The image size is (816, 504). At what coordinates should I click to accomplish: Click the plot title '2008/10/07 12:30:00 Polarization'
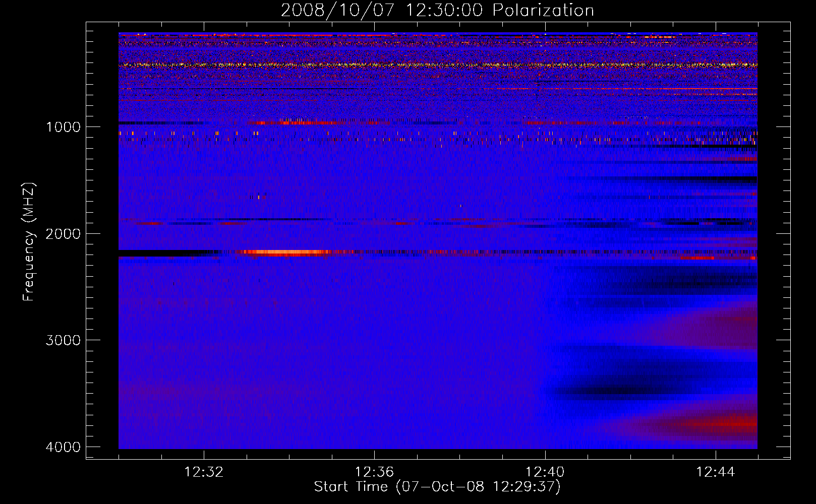click(437, 10)
